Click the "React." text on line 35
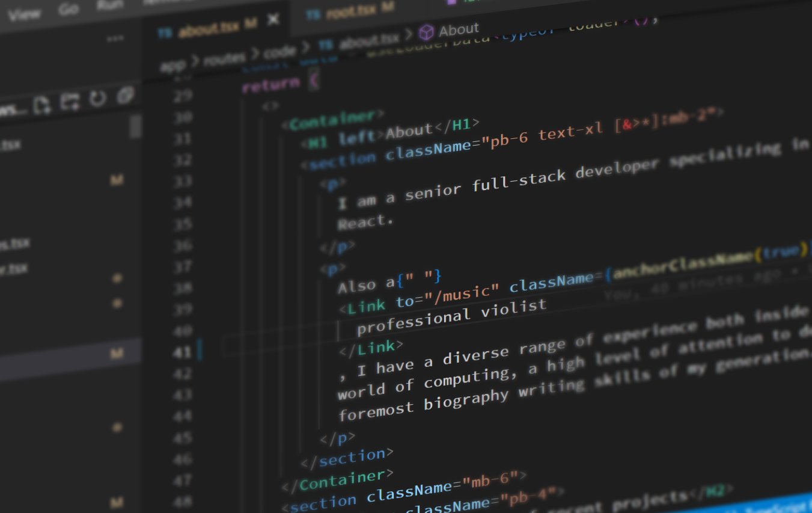Screen dimensions: 812x513 tap(365, 221)
